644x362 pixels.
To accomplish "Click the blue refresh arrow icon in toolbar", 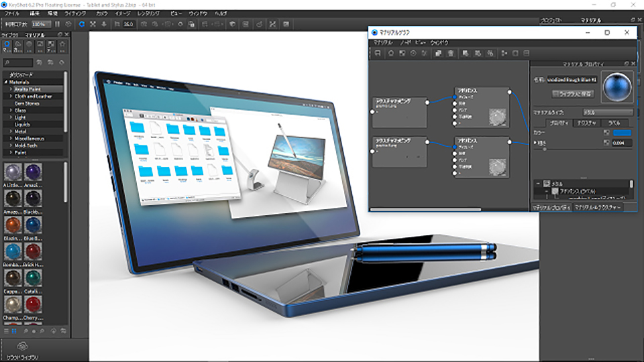I will (82, 23).
